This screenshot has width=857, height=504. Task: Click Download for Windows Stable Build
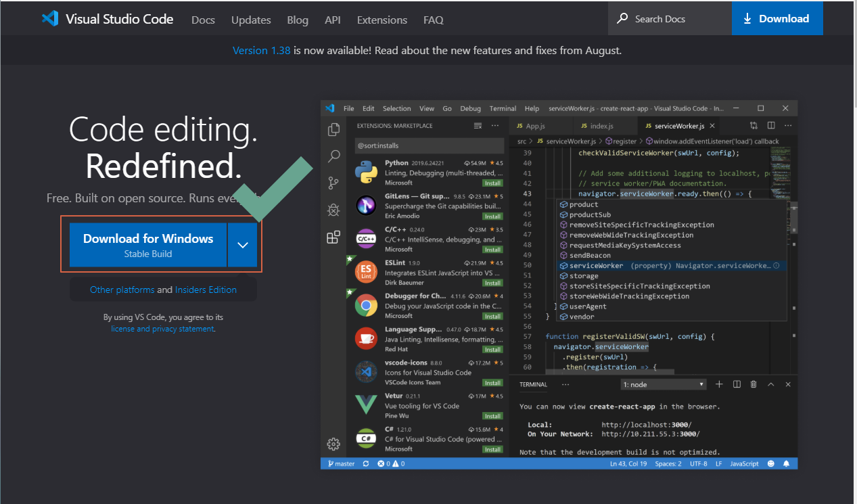148,245
